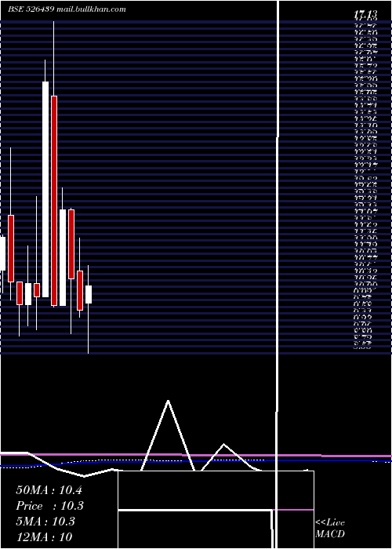Image resolution: width=392 pixels, height=549 pixels.
Task: Click the tallest white candlestick body
Action: pyautogui.click(x=45, y=190)
